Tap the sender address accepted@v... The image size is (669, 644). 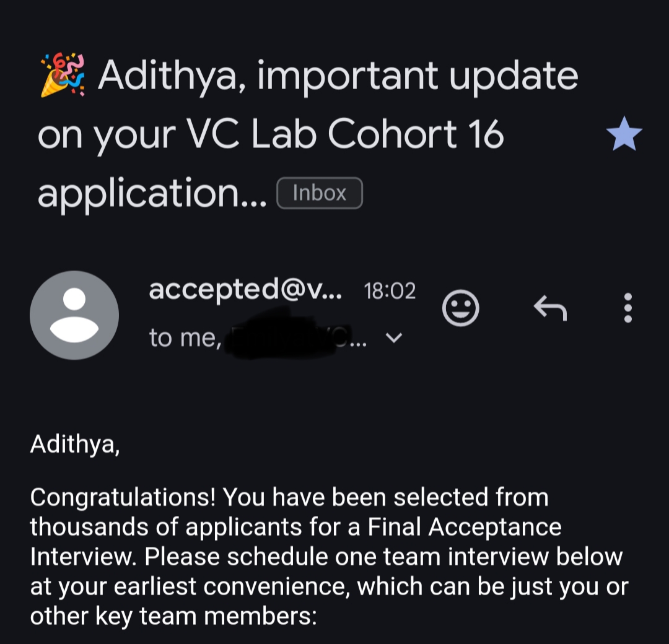[245, 290]
